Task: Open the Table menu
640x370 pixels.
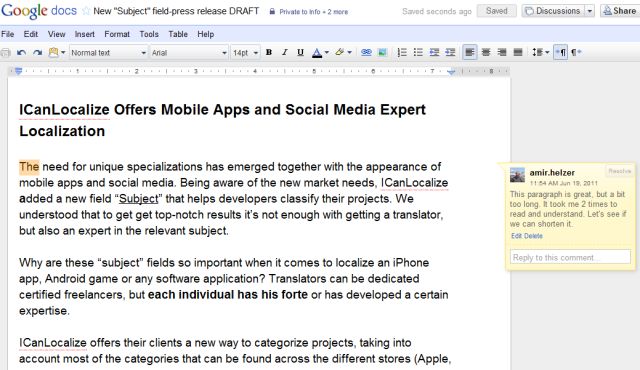Action: (x=178, y=34)
